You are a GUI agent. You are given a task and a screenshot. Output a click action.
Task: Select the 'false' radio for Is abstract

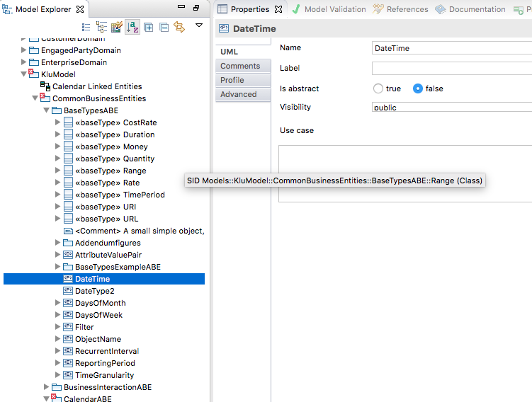pos(418,88)
